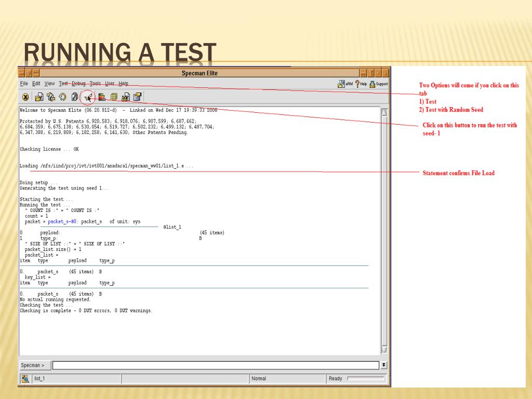Click the 'Specman Elite' window title bar
Screen dimensions: 532x399
click(x=199, y=73)
